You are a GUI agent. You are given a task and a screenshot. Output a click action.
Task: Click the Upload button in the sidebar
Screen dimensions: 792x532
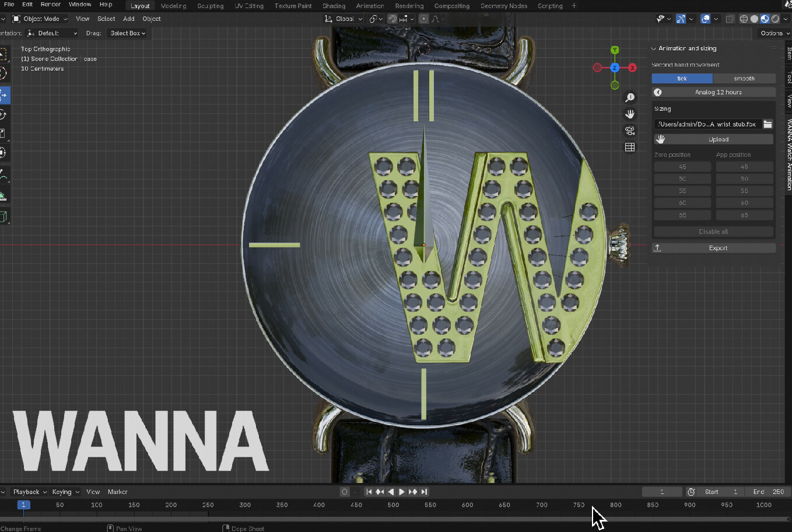719,139
